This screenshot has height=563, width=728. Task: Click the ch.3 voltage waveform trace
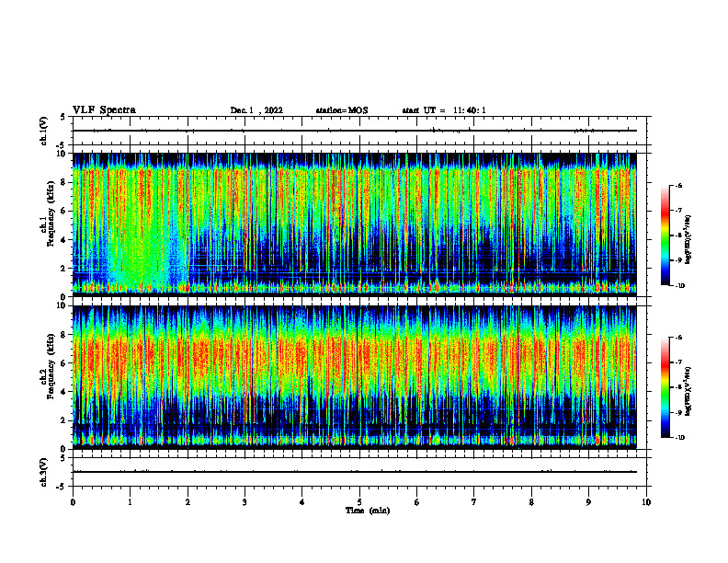[354, 472]
